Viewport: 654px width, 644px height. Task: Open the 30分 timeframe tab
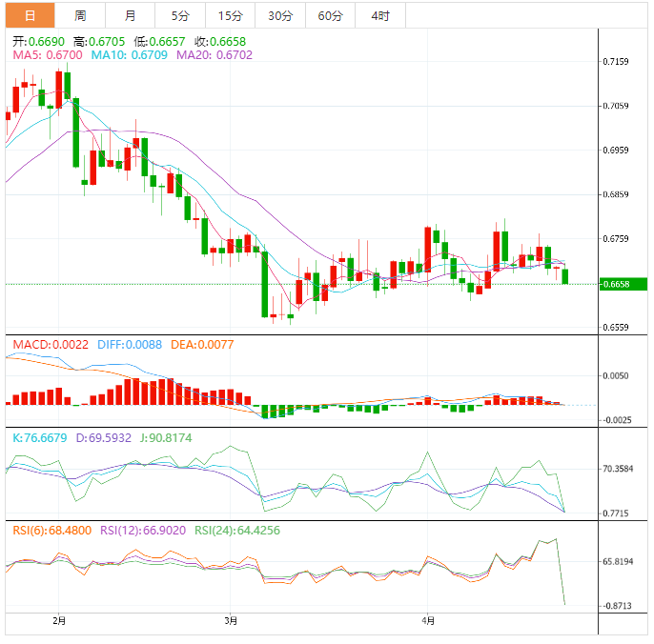(280, 16)
